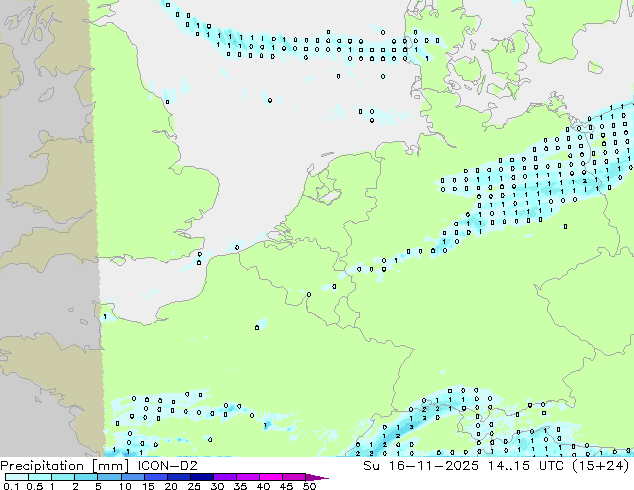Viewport: 634px width, 490px height.
Task: Select the 0.1–0.5 mm legend color swatch
Action: click(17, 477)
